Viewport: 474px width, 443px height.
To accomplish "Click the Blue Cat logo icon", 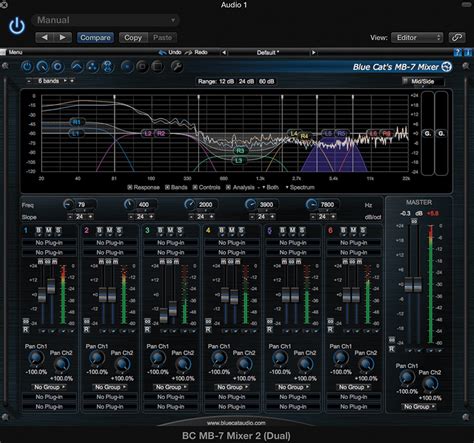I will click(x=446, y=67).
